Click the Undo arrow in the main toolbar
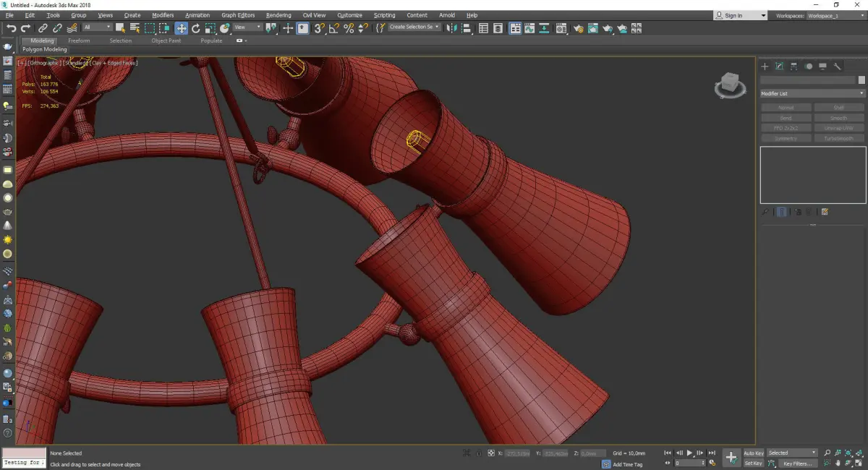Image resolution: width=868 pixels, height=470 pixels. coord(11,28)
